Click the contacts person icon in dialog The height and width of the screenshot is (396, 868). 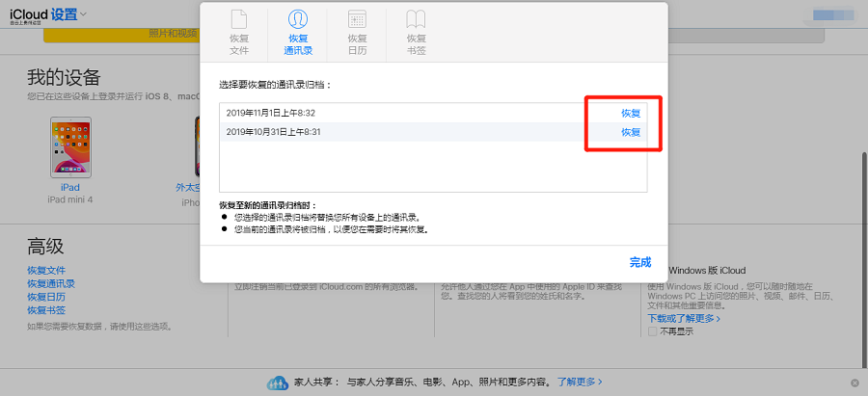298,20
